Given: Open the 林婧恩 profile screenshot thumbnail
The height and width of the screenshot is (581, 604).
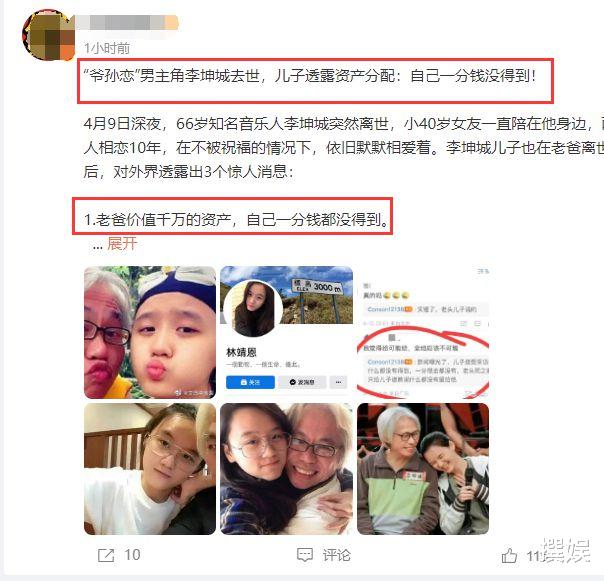Looking at the screenshot, I should click(286, 332).
